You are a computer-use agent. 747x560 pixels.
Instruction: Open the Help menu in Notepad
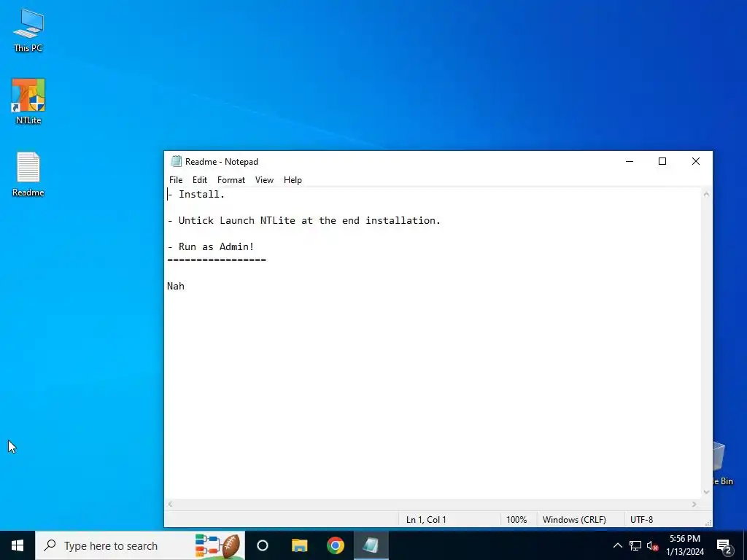293,180
